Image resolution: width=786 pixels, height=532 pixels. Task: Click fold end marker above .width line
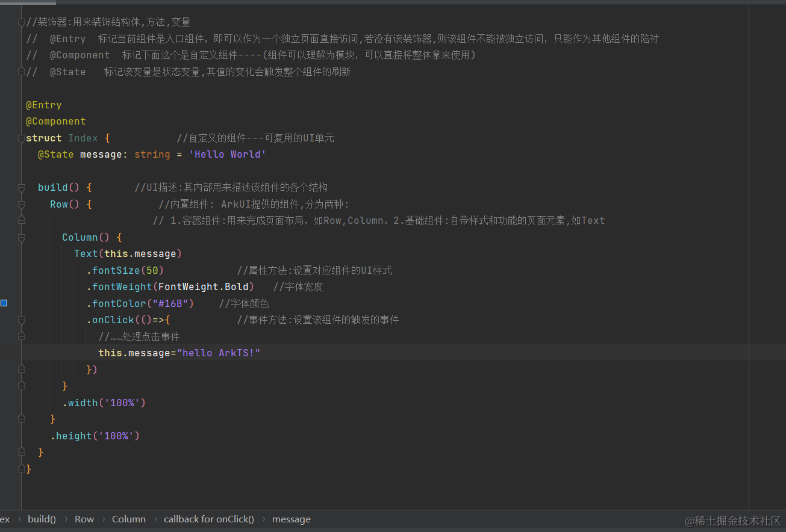(x=22, y=386)
